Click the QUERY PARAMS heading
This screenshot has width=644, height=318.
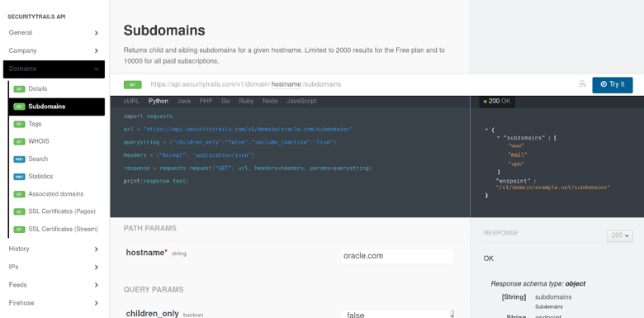click(154, 290)
